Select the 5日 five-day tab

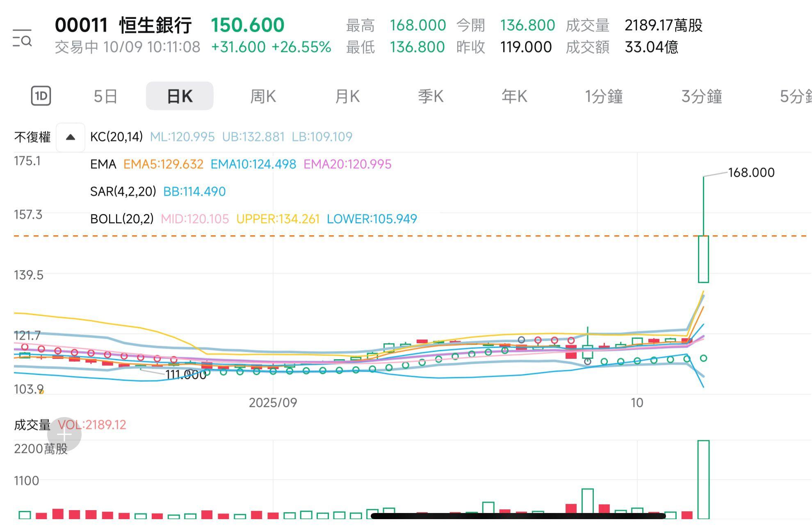click(x=105, y=96)
